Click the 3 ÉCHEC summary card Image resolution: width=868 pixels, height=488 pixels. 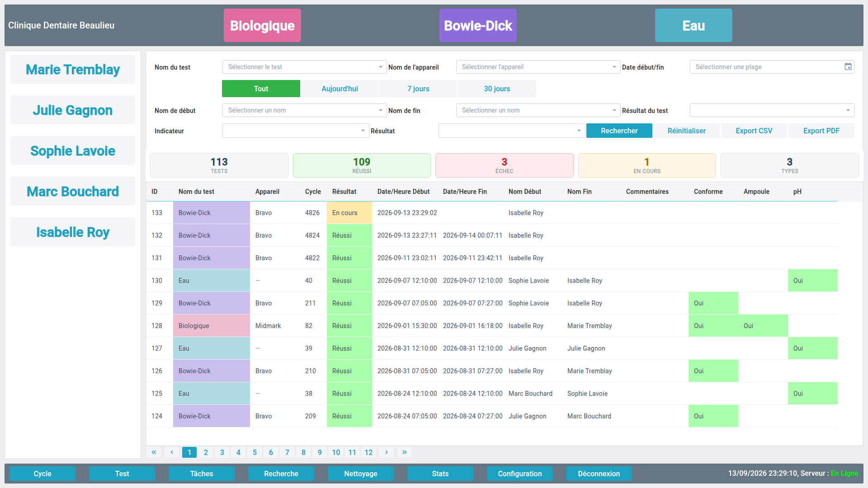point(504,165)
